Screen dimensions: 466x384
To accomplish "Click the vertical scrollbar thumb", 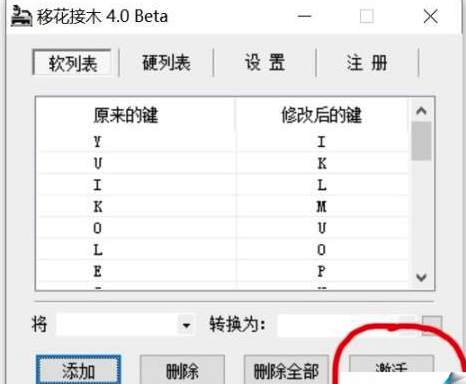I will click(x=421, y=141).
